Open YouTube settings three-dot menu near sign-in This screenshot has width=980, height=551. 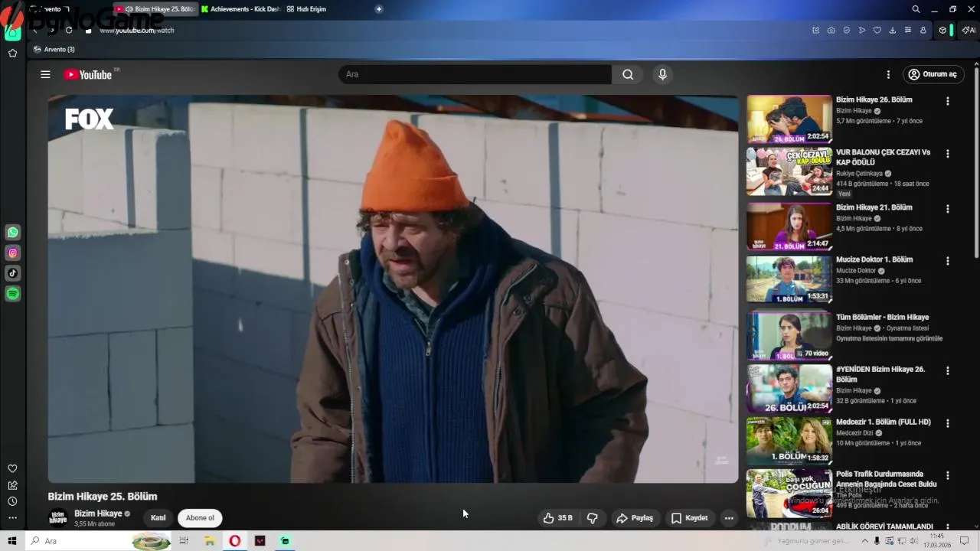(888, 74)
